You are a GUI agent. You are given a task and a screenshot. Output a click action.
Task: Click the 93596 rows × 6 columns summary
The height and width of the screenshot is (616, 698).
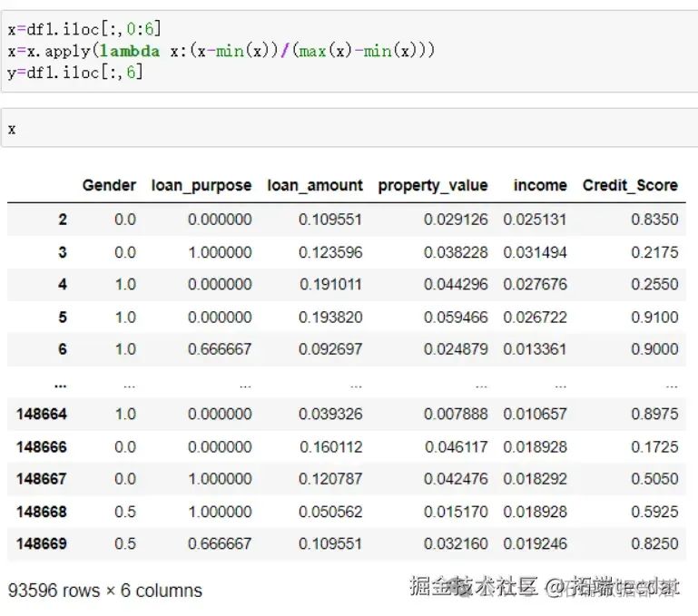(105, 591)
